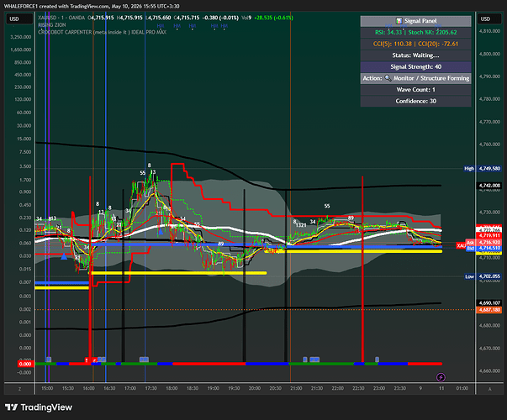Click the blue triangle marker near 15:30
Viewport: 507px width, 420px height.
64,256
